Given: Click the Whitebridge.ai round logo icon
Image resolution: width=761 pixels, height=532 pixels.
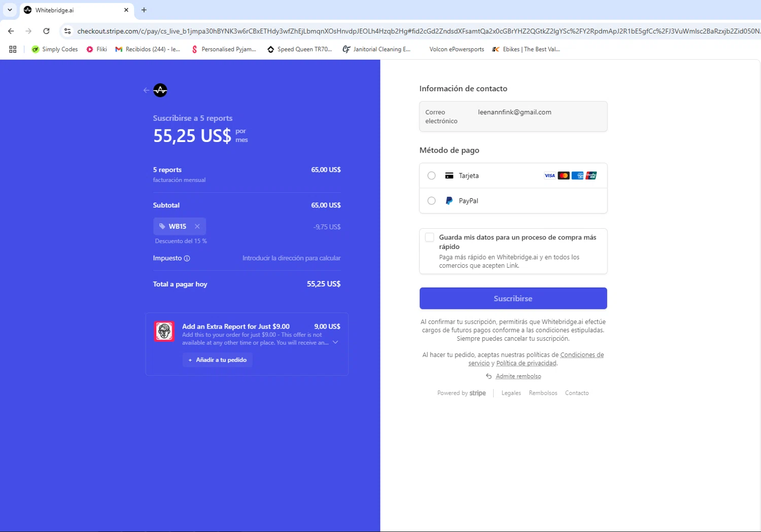Looking at the screenshot, I should (x=160, y=90).
